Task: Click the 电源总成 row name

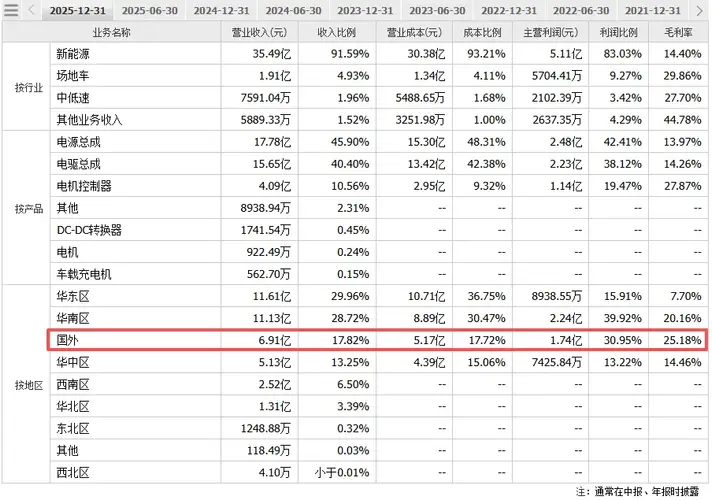Action: click(78, 142)
